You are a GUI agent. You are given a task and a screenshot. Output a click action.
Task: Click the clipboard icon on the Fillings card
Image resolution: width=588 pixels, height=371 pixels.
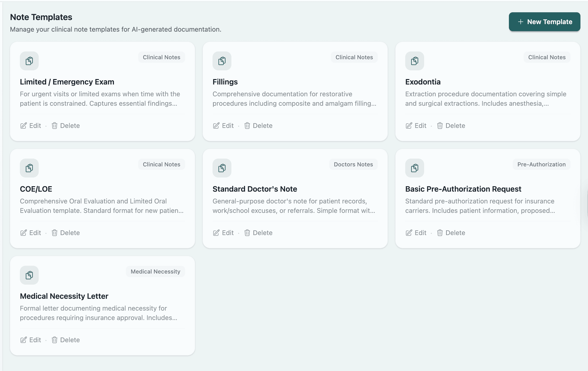[x=222, y=61]
